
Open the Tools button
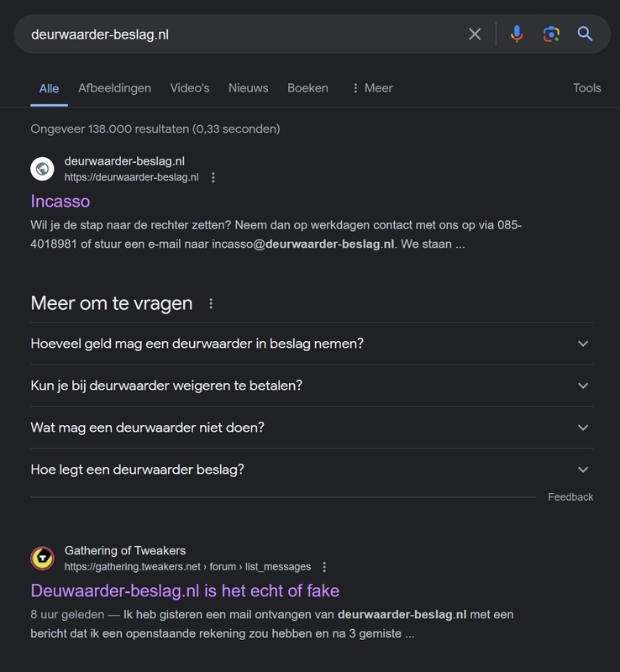(587, 88)
